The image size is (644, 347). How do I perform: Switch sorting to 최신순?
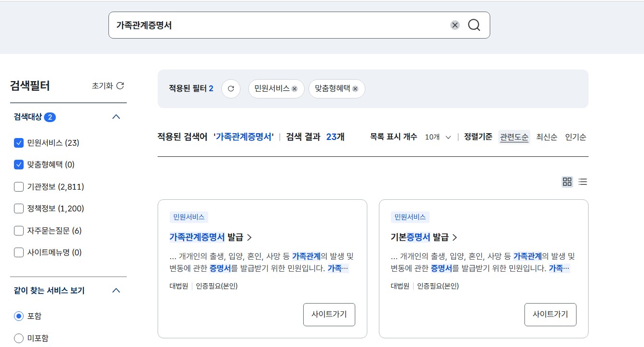tap(547, 137)
